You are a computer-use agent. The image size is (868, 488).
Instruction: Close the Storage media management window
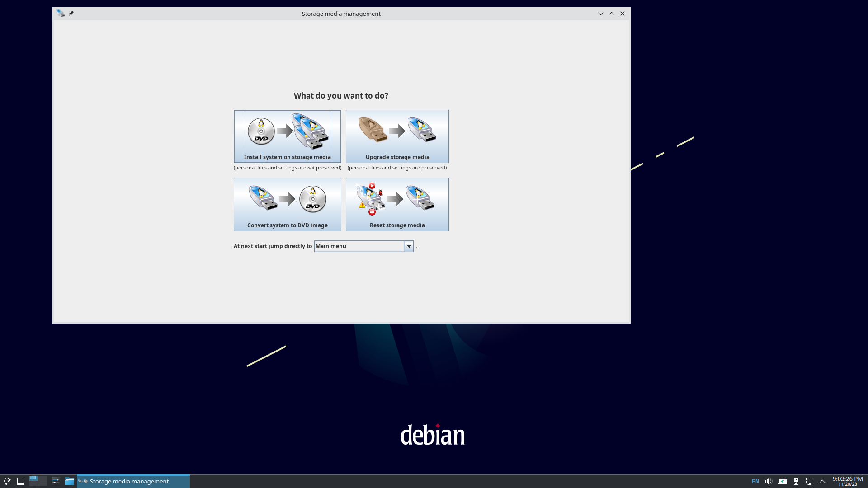[x=623, y=14]
